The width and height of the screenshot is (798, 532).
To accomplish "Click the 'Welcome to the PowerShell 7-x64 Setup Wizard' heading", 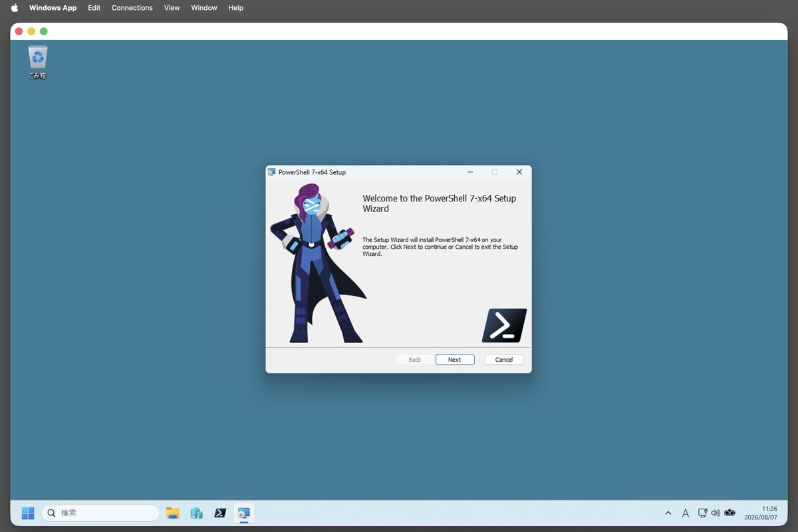I will click(439, 203).
